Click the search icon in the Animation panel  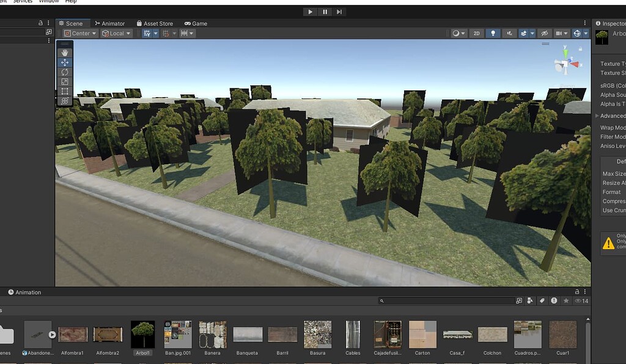(x=382, y=300)
